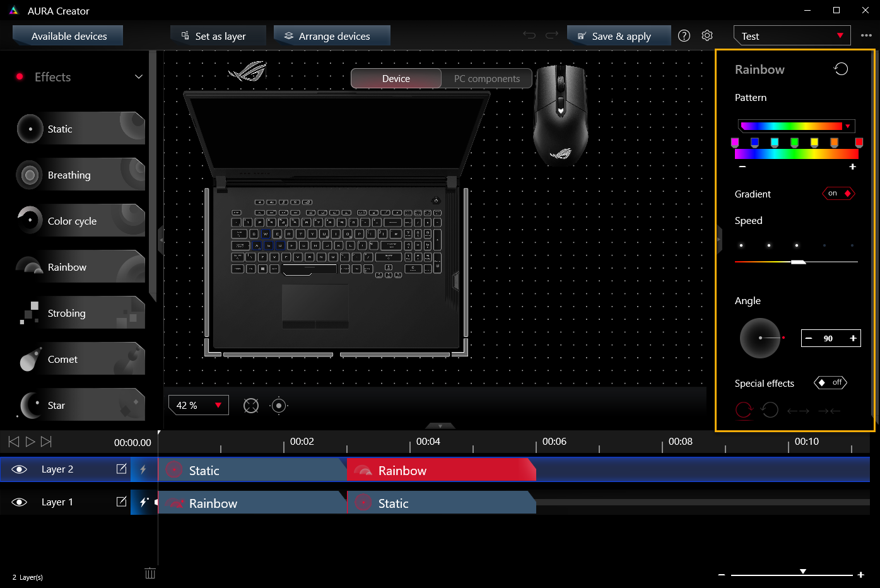The width and height of the screenshot is (880, 588).
Task: Select the Breathing effect
Action: coord(81,175)
